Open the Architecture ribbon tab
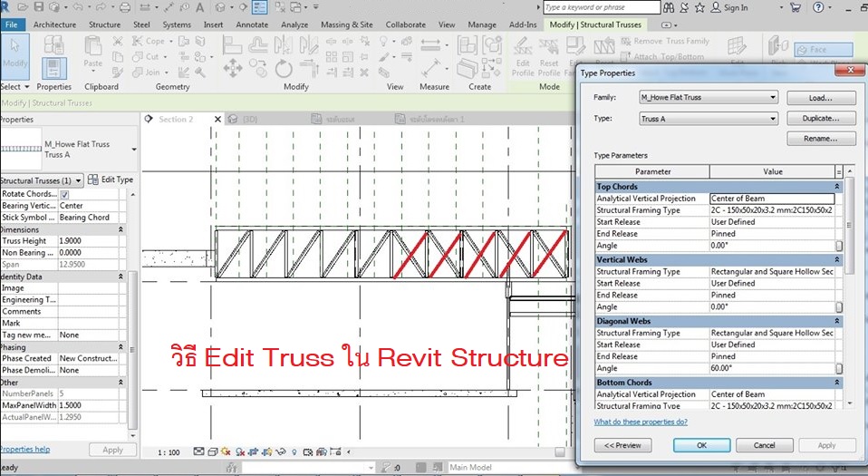Screen dimensions: 868x476 [55, 24]
